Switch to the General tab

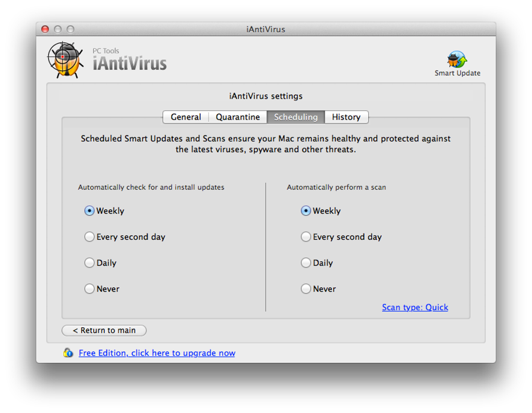(x=186, y=117)
